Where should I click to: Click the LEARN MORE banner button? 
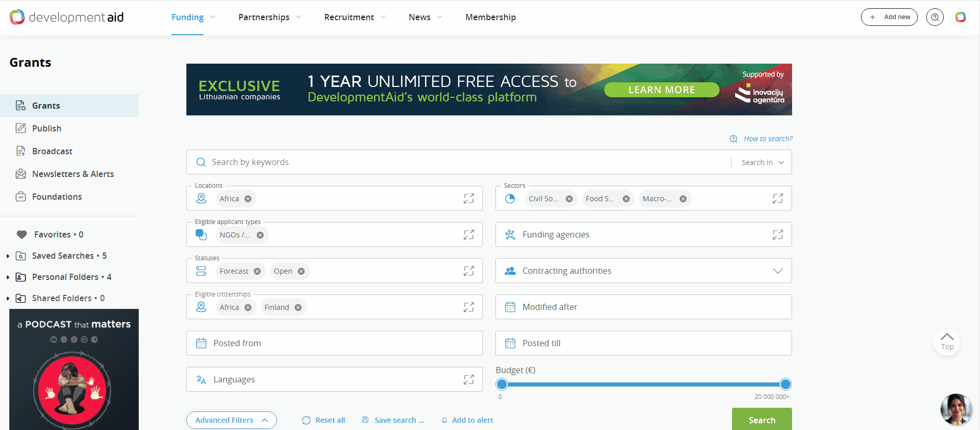(662, 90)
